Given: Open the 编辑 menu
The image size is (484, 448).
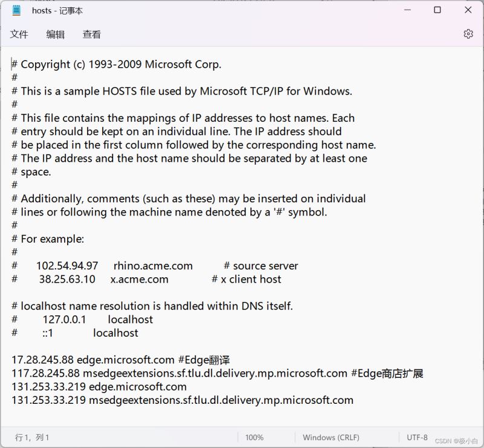Looking at the screenshot, I should click(x=56, y=35).
